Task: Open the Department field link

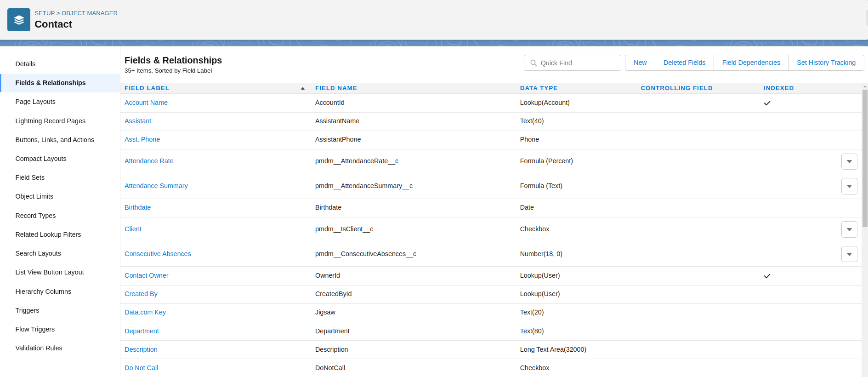Action: [x=142, y=331]
